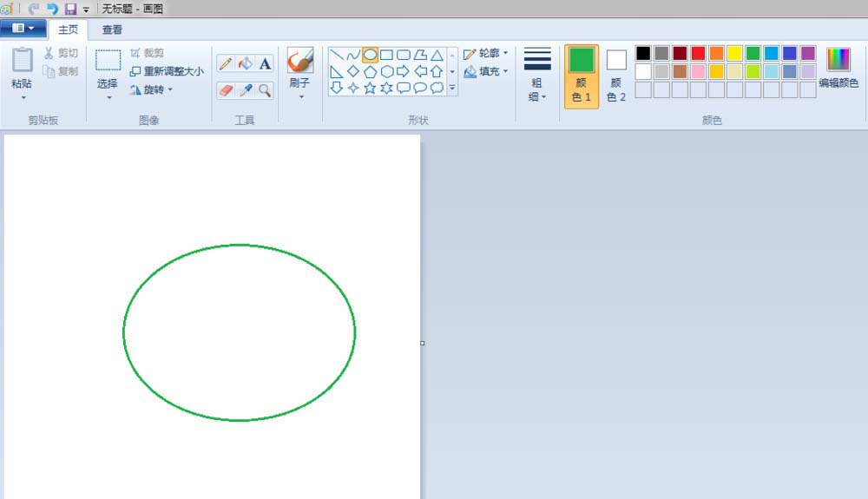Choose the Right triangle shape

[337, 71]
